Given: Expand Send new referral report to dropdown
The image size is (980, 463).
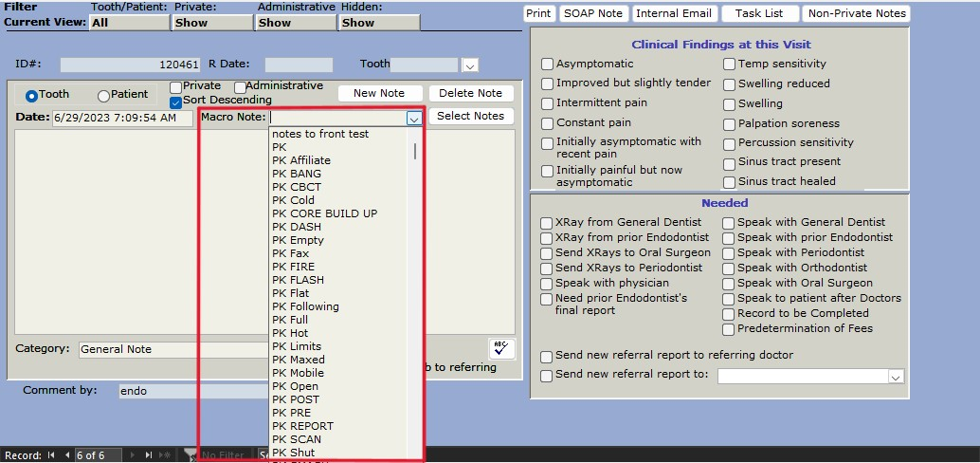Looking at the screenshot, I should point(896,377).
